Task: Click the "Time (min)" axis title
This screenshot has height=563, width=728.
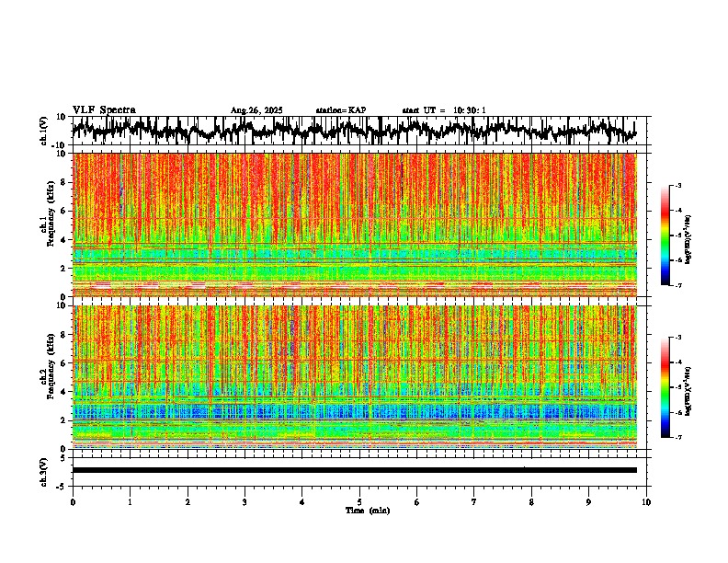Action: click(x=368, y=511)
